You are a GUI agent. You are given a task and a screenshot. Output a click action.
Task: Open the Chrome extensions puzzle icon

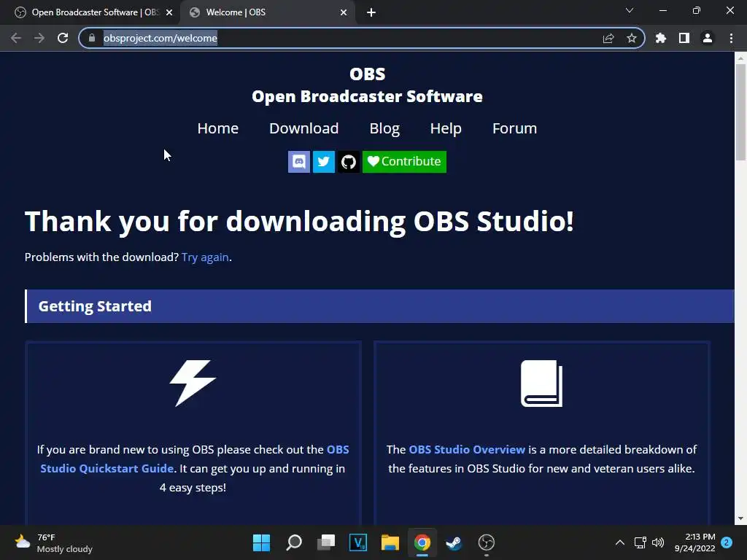(x=661, y=38)
